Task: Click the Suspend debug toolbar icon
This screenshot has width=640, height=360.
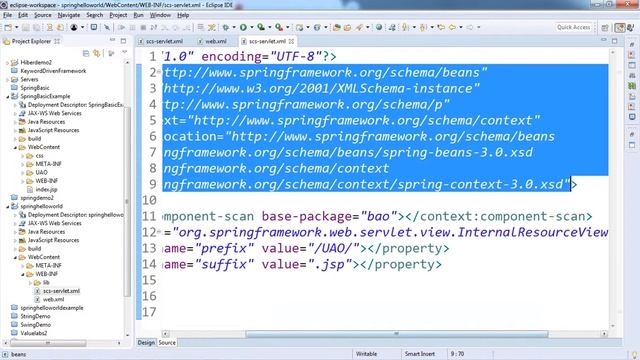Action: pyautogui.click(x=132, y=27)
